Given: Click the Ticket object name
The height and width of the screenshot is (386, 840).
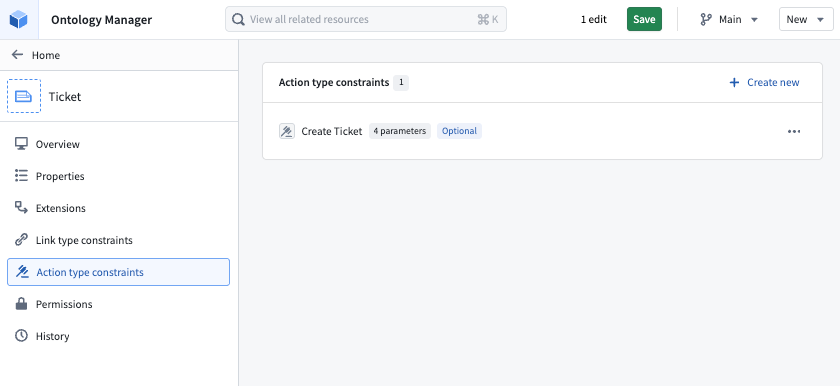Looking at the screenshot, I should [65, 96].
